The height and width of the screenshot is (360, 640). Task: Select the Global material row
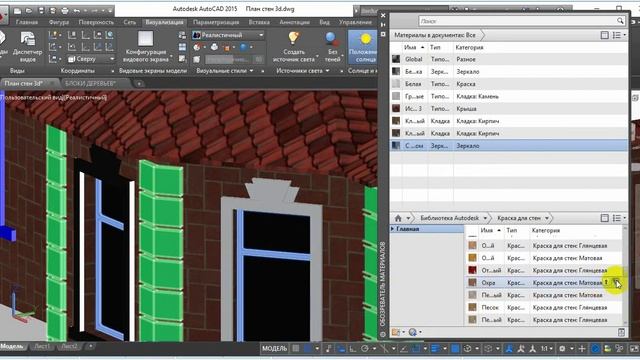click(x=509, y=59)
